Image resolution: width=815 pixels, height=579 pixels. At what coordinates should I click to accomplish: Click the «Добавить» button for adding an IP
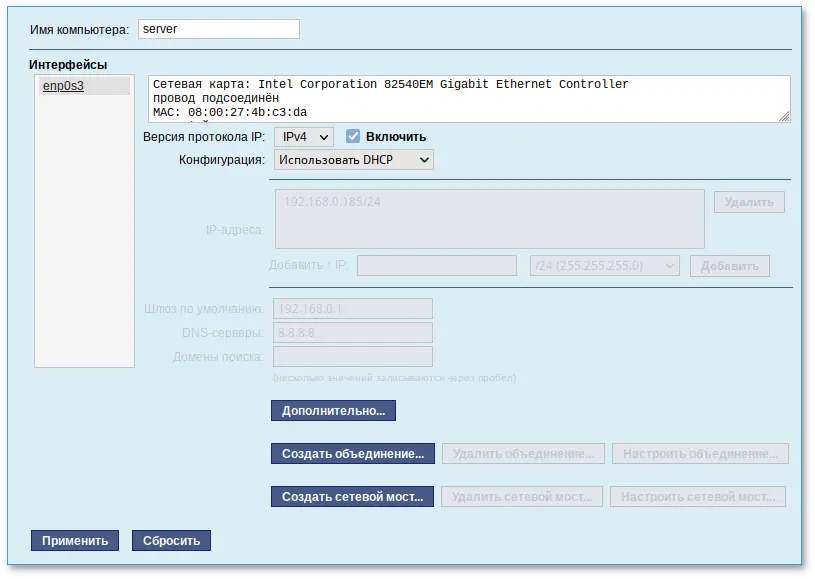pos(728,265)
